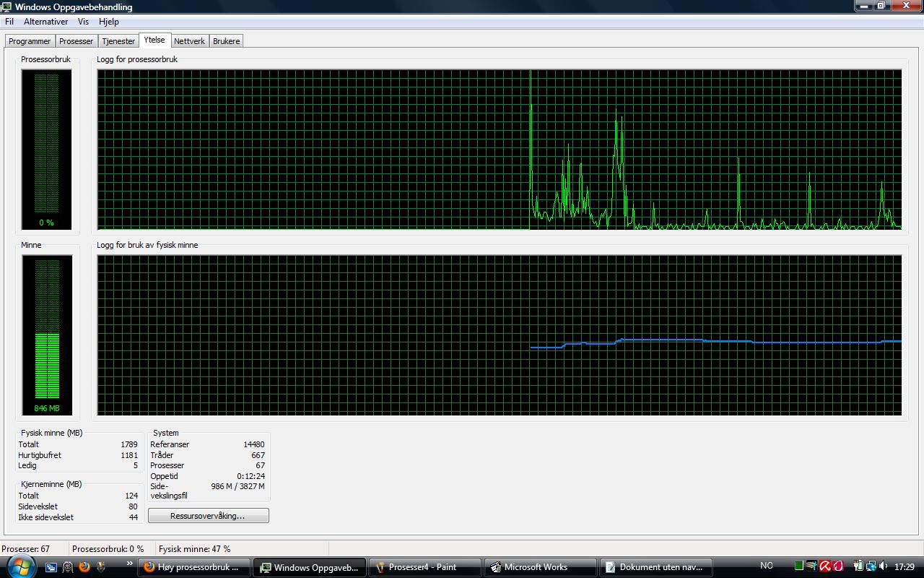Open the Windows Start orb

coord(21,566)
